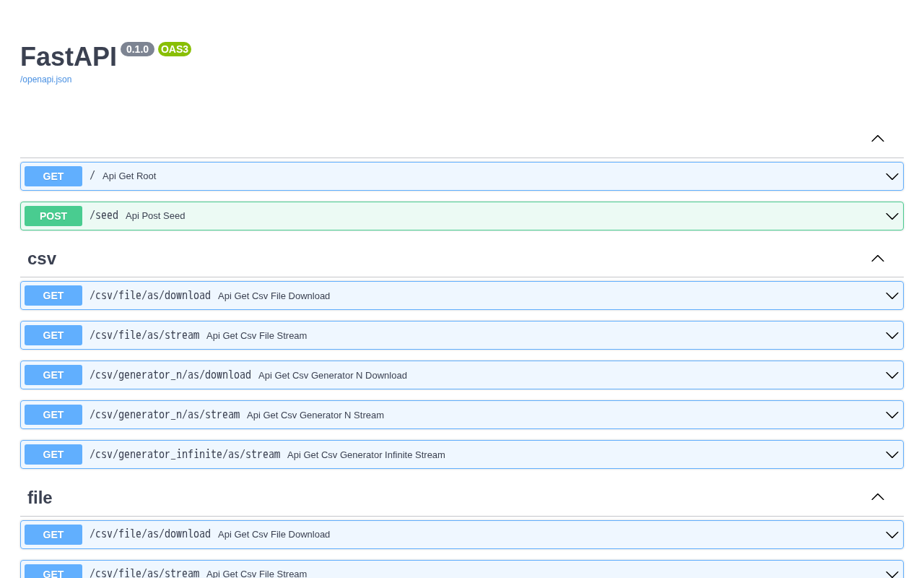Viewport: 924px width, 578px height.
Task: Click the green POST method badge
Action: point(53,216)
